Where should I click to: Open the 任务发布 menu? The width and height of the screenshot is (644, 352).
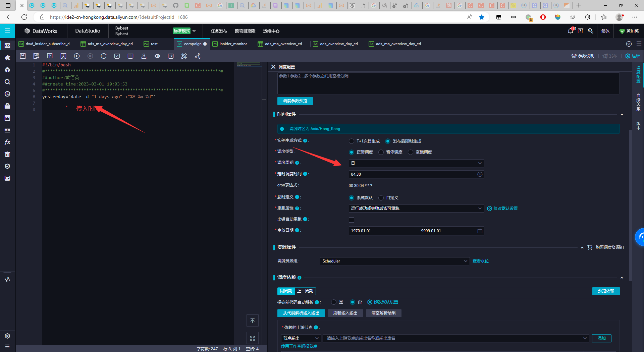pyautogui.click(x=219, y=31)
